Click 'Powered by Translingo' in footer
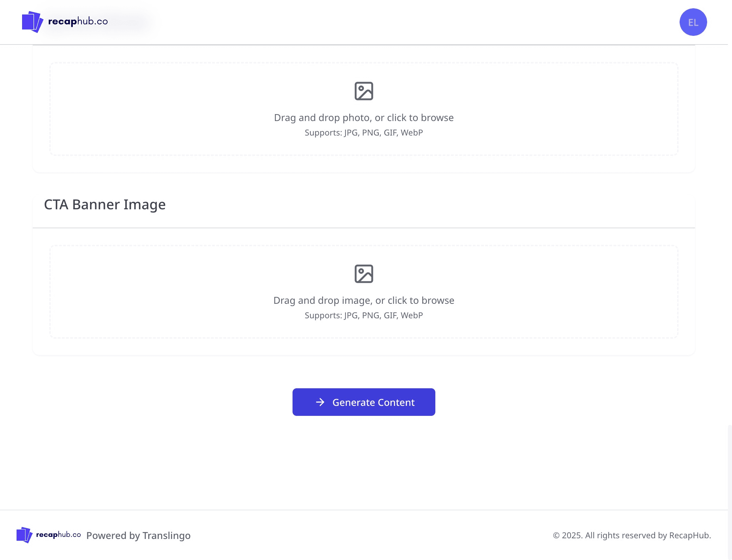Image resolution: width=732 pixels, height=560 pixels. pyautogui.click(x=138, y=536)
